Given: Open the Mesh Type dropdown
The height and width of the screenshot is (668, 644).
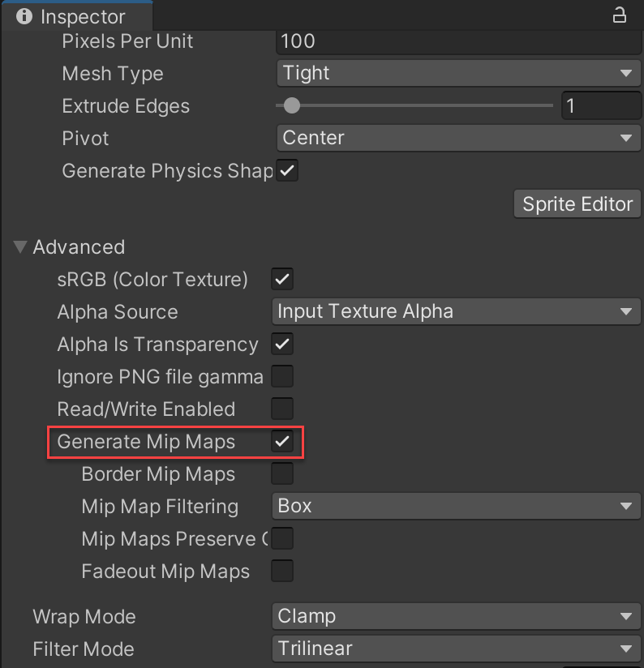Looking at the screenshot, I should (x=458, y=74).
